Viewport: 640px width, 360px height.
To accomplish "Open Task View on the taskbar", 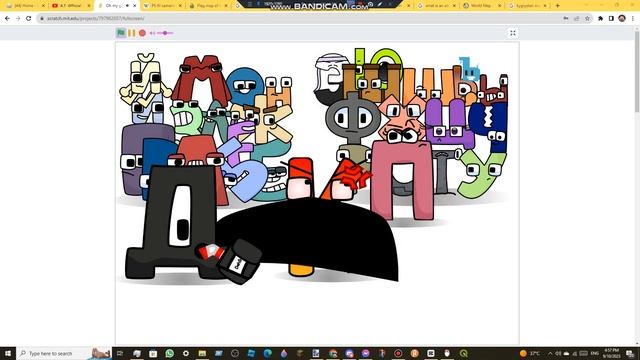I will pos(120,353).
